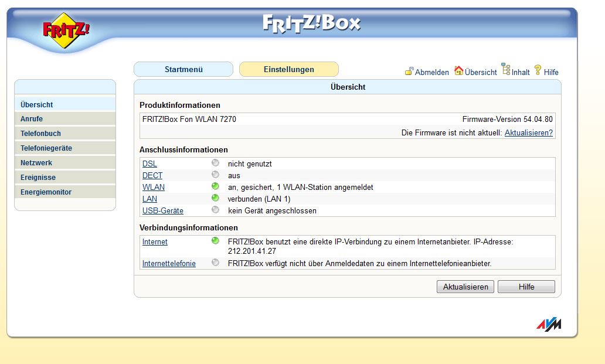The width and height of the screenshot is (605, 364).
Task: Click the Inhalt text link
Action: [521, 72]
